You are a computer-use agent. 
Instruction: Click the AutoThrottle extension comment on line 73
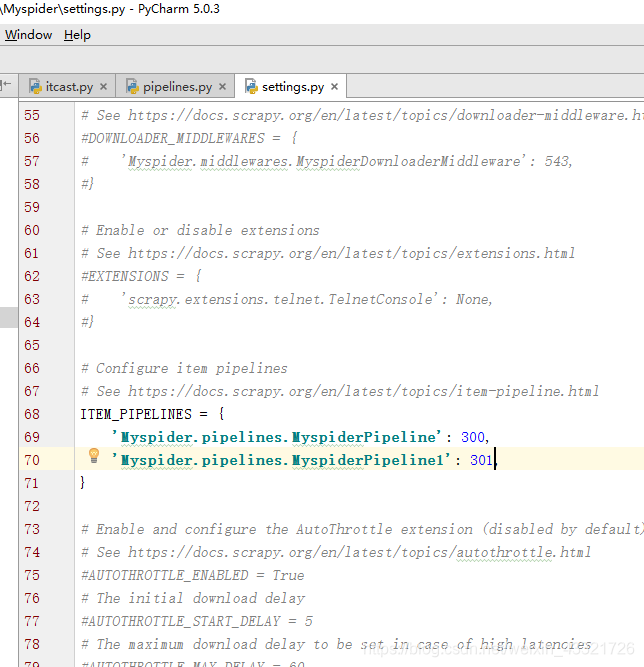click(362, 529)
